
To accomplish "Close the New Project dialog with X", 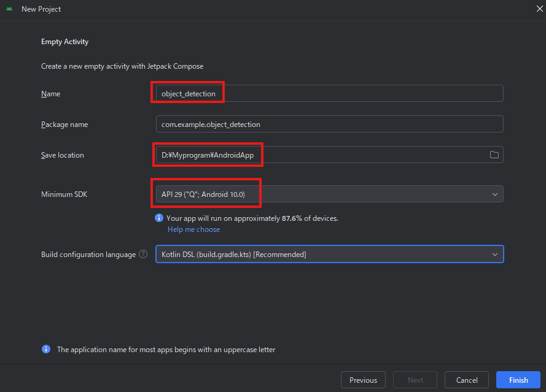I will click(539, 9).
